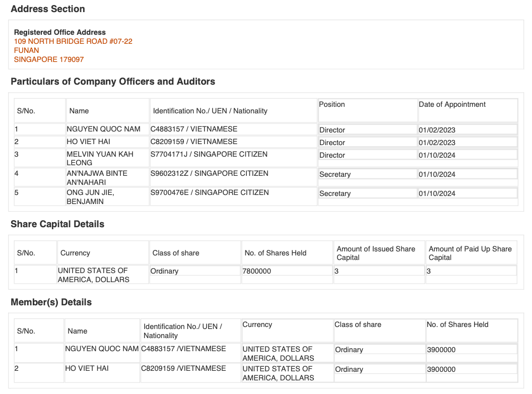The width and height of the screenshot is (532, 394).
Task: Click the orange 109 North Bridge Road address line
Action: point(73,41)
